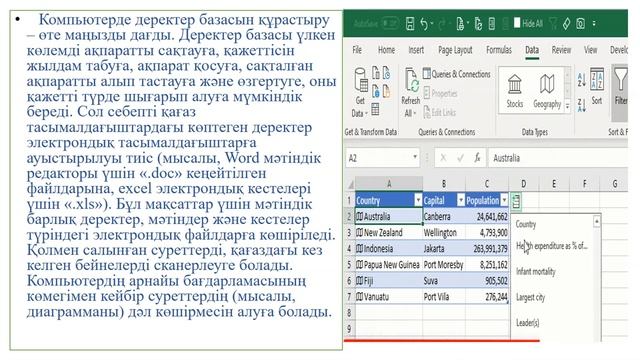640x360 pixels.
Task: Click the Get Data database icon
Action: point(360,80)
